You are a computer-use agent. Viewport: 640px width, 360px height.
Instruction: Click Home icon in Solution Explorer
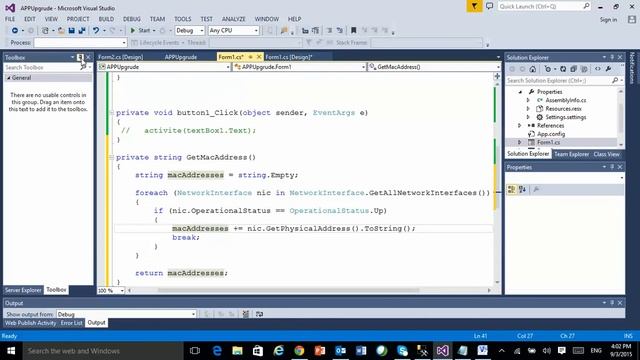pos(533,69)
